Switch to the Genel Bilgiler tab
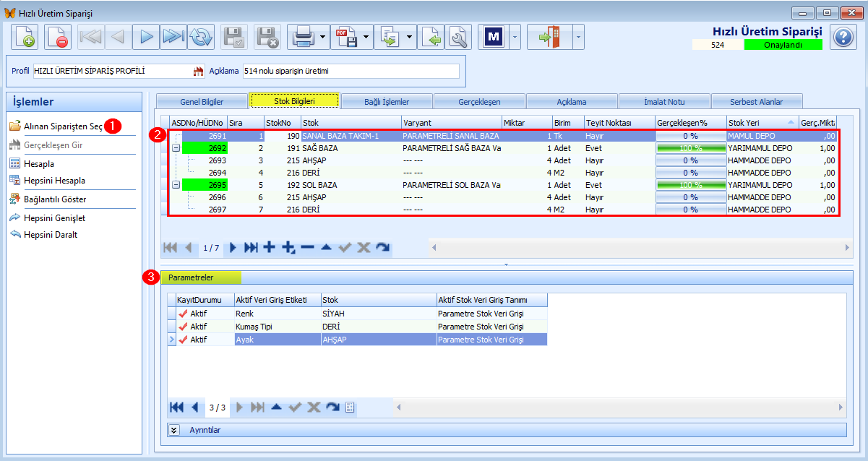Screen dimensions: 868x461 point(201,102)
